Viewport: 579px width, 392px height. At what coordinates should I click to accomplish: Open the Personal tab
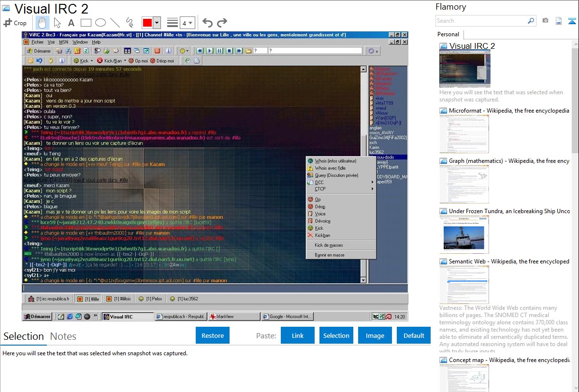coord(448,34)
